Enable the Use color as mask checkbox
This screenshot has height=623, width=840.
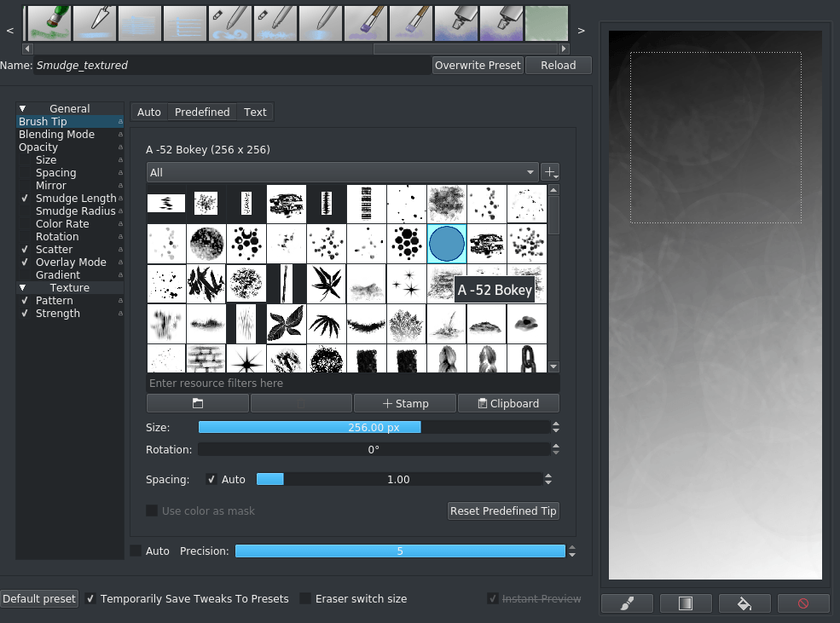click(152, 511)
